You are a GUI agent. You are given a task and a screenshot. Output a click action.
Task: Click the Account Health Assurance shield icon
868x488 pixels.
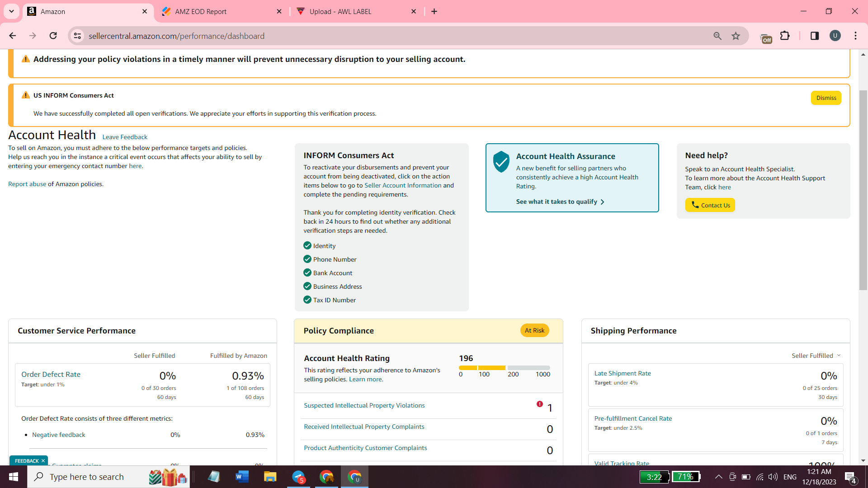pyautogui.click(x=501, y=162)
